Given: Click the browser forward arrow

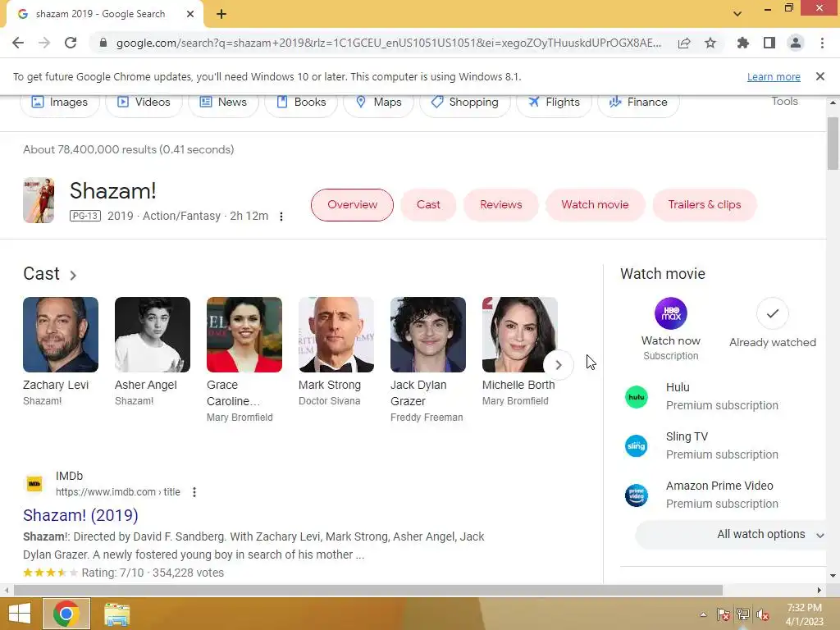Looking at the screenshot, I should [x=44, y=43].
